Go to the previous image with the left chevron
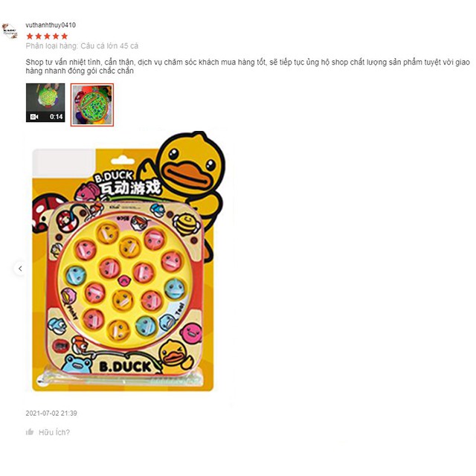This screenshot has width=476, height=476. pyautogui.click(x=20, y=268)
